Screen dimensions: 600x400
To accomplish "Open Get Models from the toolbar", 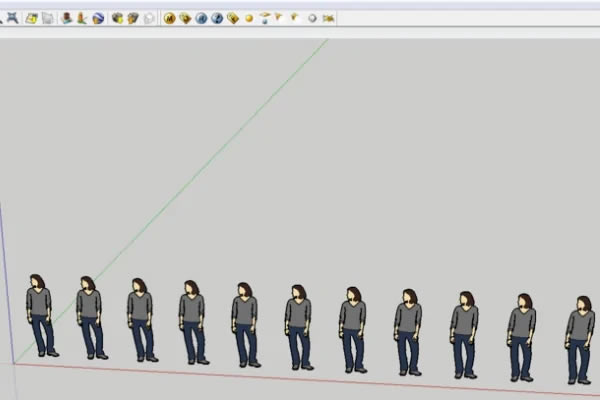I will coord(117,18).
